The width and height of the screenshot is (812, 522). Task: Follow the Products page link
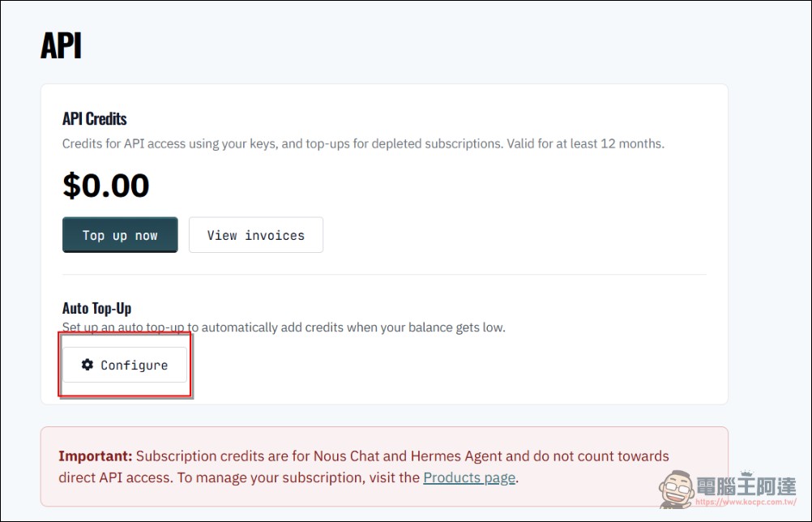(x=469, y=477)
